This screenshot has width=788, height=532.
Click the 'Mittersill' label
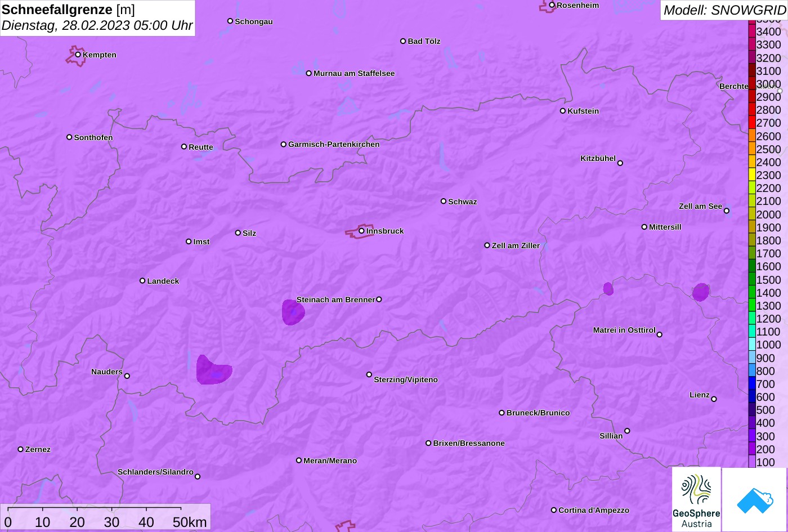[x=665, y=227]
